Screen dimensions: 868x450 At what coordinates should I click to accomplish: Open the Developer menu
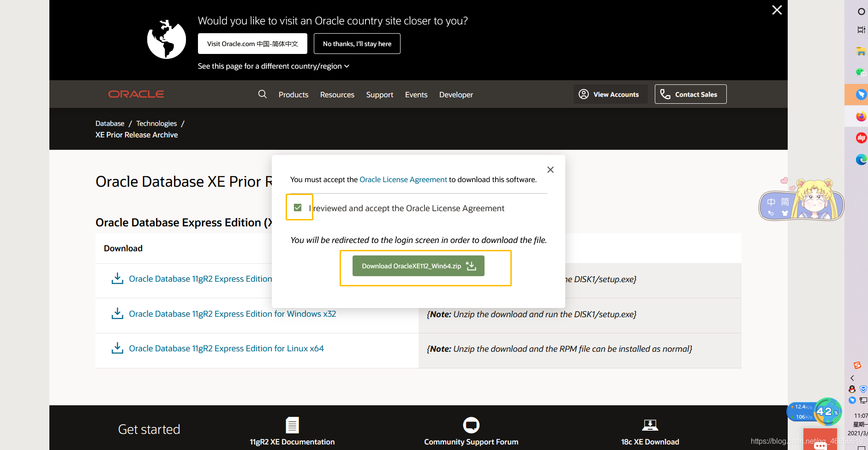point(456,95)
